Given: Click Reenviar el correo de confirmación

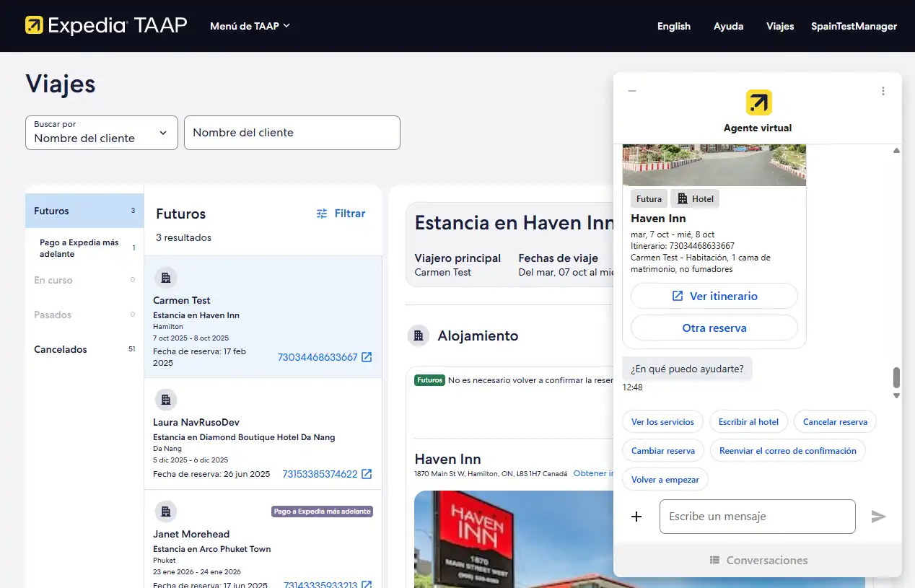Looking at the screenshot, I should click(x=787, y=451).
